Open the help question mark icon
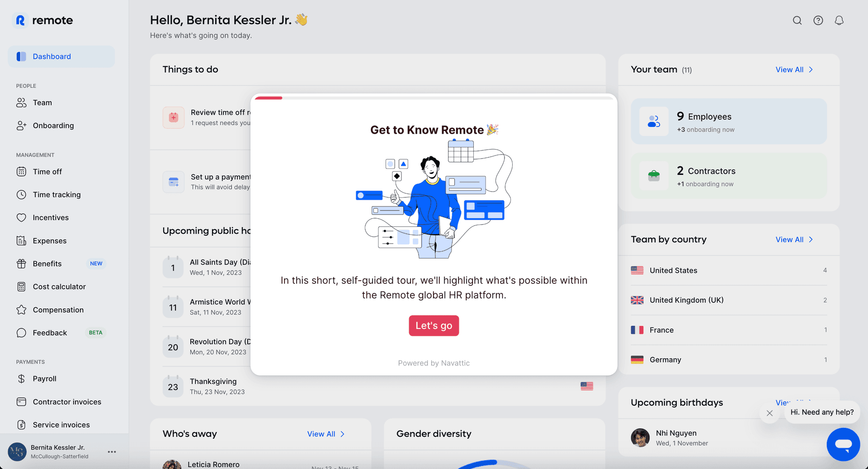868x469 pixels. click(818, 20)
